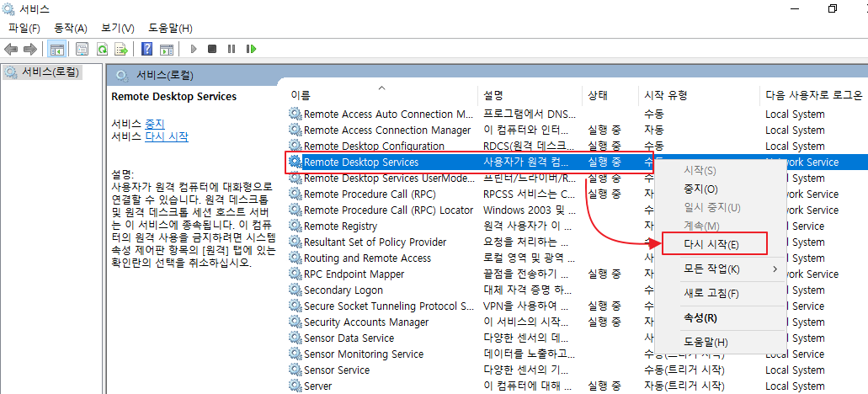Go back with the toolbar Back arrow
The image size is (868, 394).
point(10,49)
